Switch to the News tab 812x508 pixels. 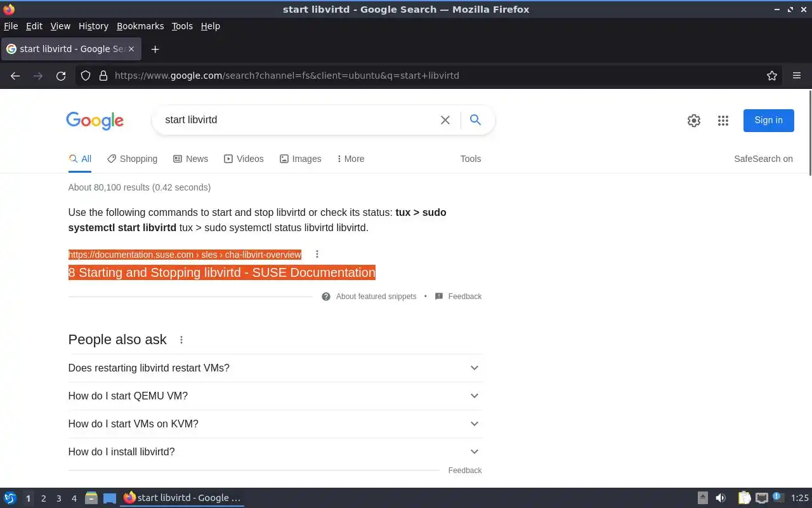coord(190,159)
